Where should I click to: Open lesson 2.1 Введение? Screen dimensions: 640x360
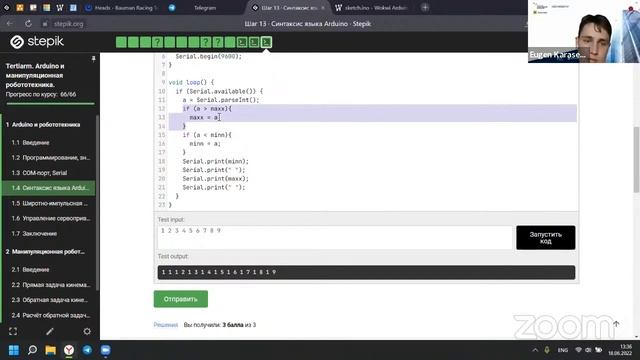coord(31,269)
